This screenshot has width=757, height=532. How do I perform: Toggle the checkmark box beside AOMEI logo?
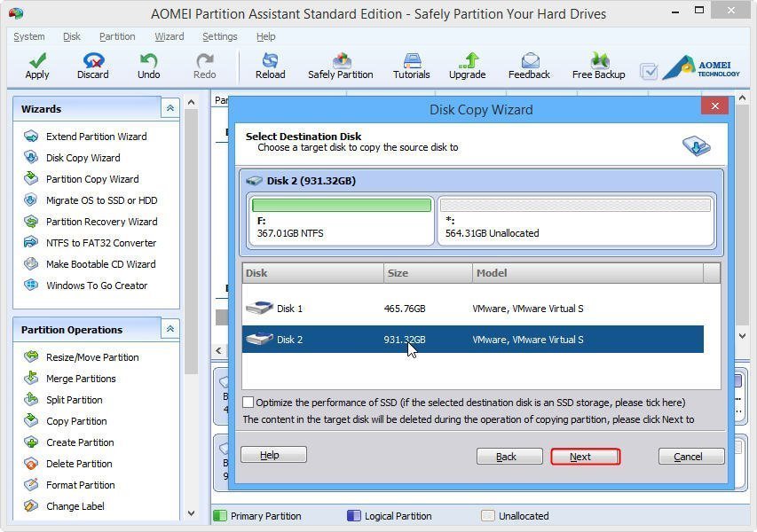(x=649, y=72)
